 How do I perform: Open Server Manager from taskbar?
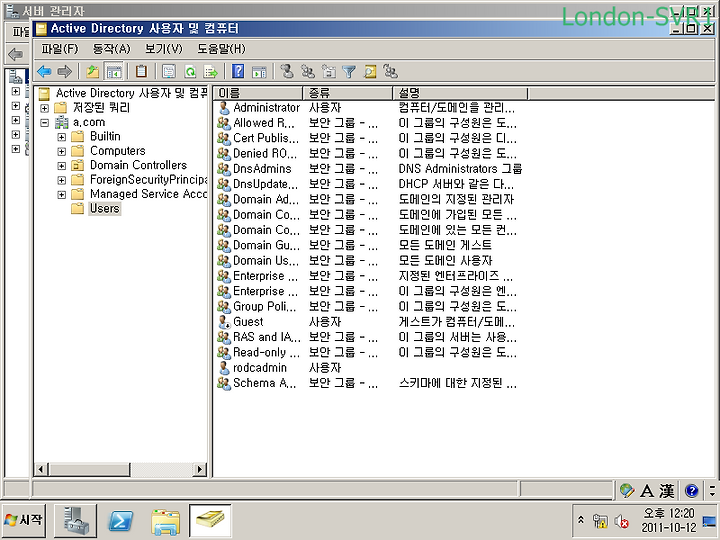click(x=75, y=520)
